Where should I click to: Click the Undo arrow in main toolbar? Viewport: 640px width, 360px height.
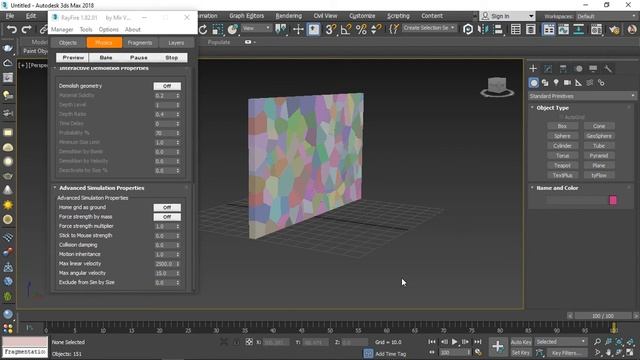[x=12, y=29]
